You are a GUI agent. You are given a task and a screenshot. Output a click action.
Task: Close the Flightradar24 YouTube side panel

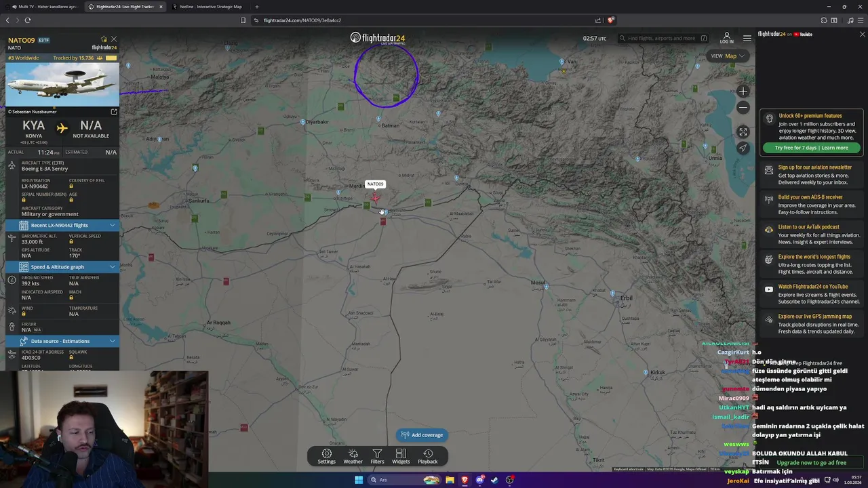click(862, 34)
